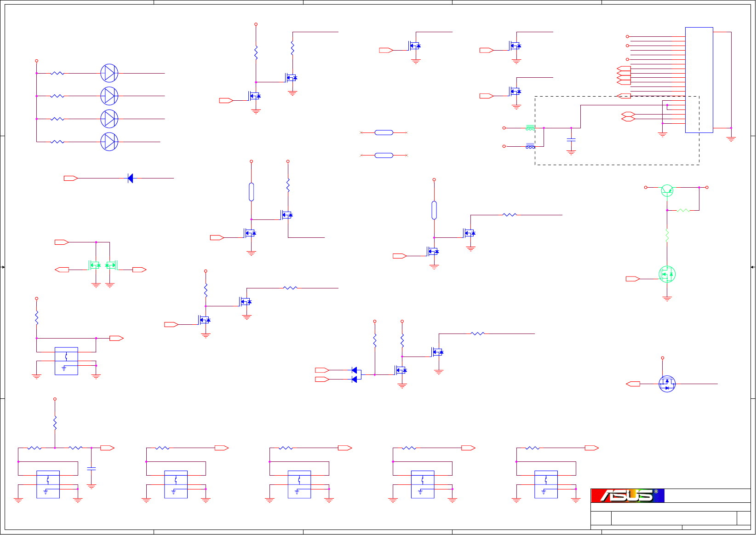Select the topmost LED symbol of the four
Image resolution: width=756 pixels, height=535 pixels.
109,73
